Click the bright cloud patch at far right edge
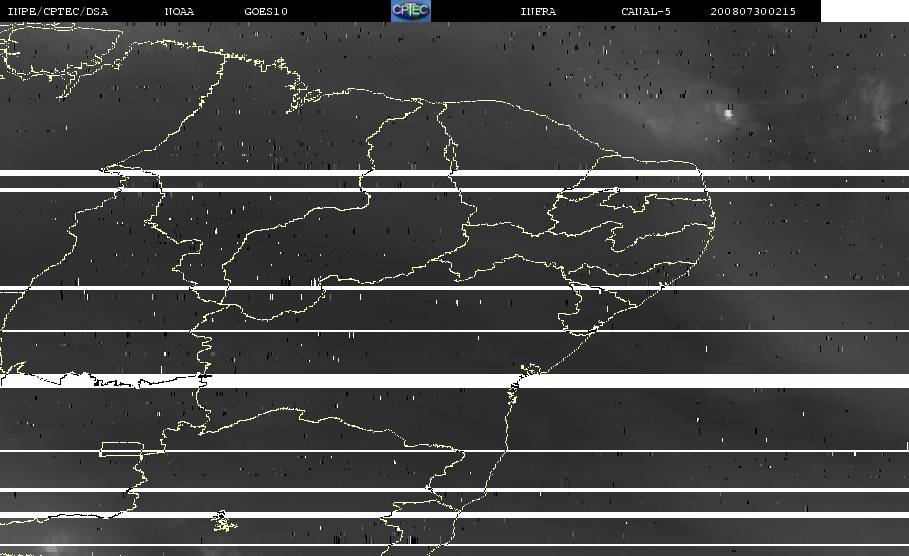 (x=880, y=100)
